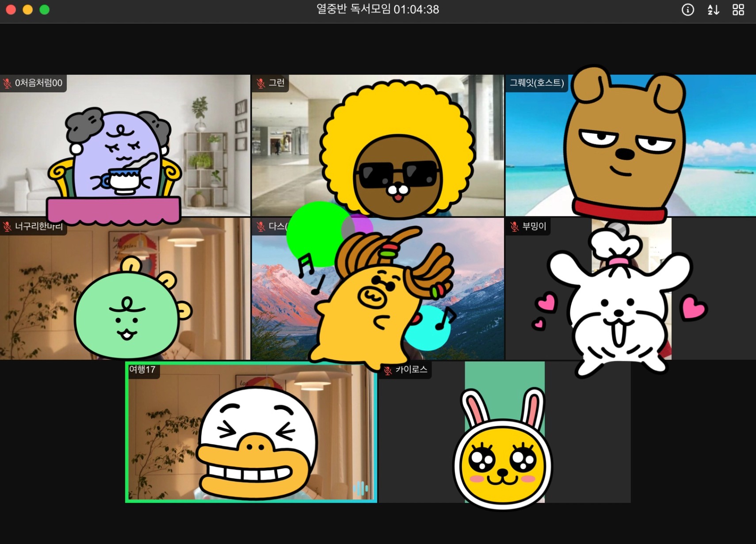The height and width of the screenshot is (544, 756).
Task: Click the muted mic icon beside 0처음처럼00
Action: click(8, 83)
